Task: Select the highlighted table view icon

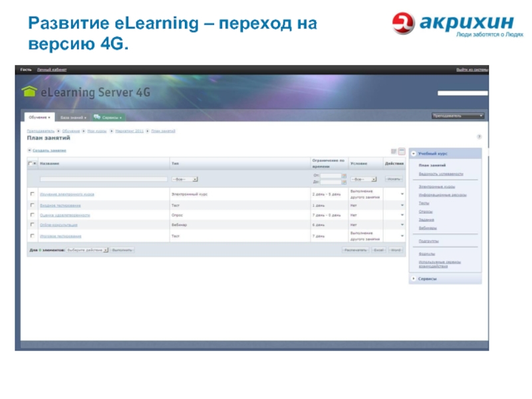Action: [402, 152]
